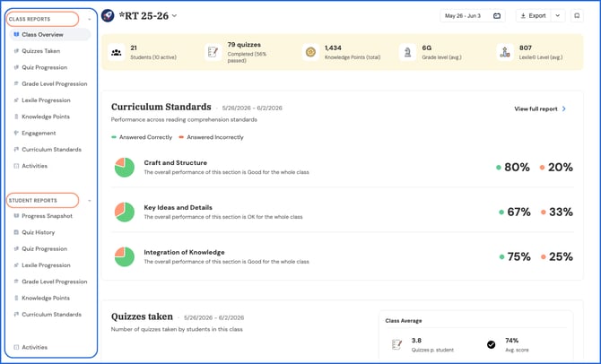Expand the RT 25-26 class selector dropdown
Image resolution: width=601 pixels, height=364 pixels.
click(x=174, y=16)
